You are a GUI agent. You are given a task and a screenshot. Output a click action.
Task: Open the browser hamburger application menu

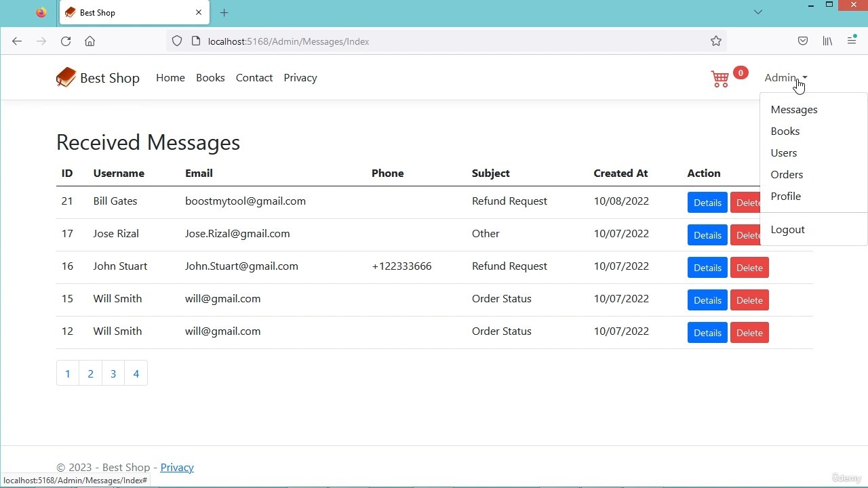click(x=852, y=41)
